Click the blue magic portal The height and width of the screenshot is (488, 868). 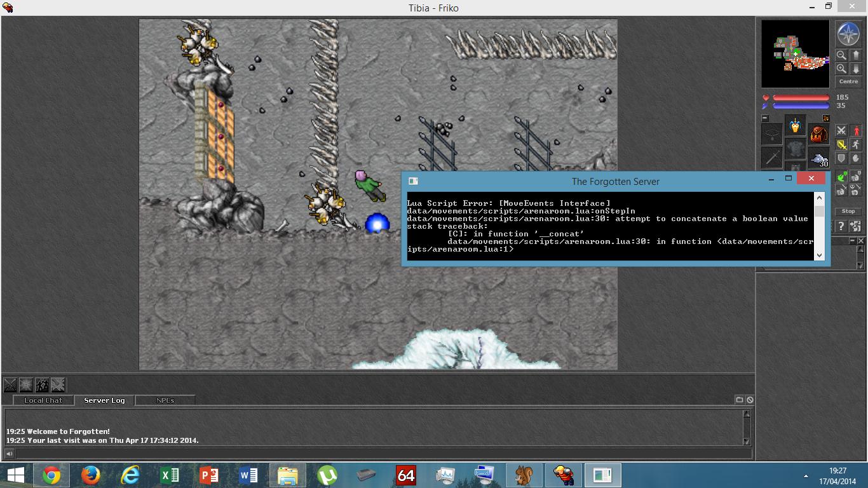(x=377, y=224)
